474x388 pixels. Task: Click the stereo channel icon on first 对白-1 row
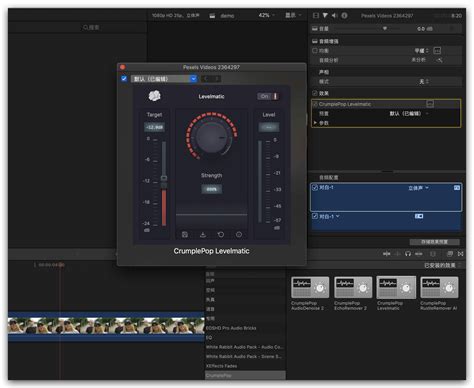click(x=457, y=188)
